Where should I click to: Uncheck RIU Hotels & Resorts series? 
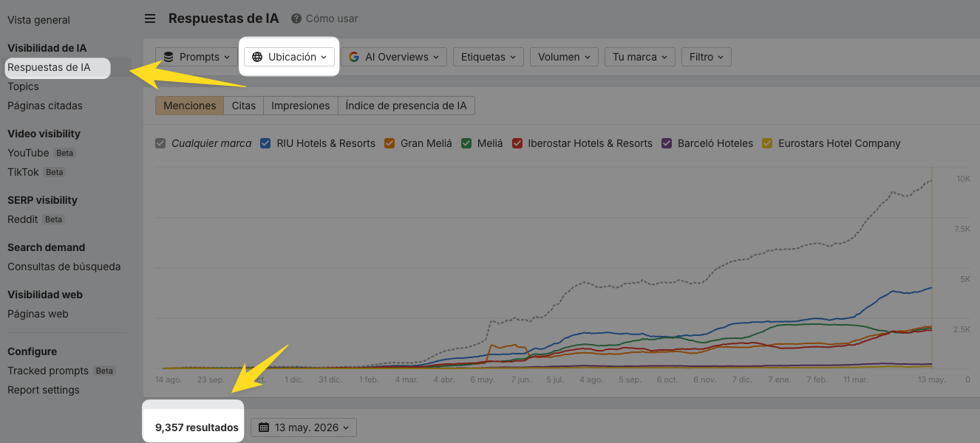[x=265, y=143]
